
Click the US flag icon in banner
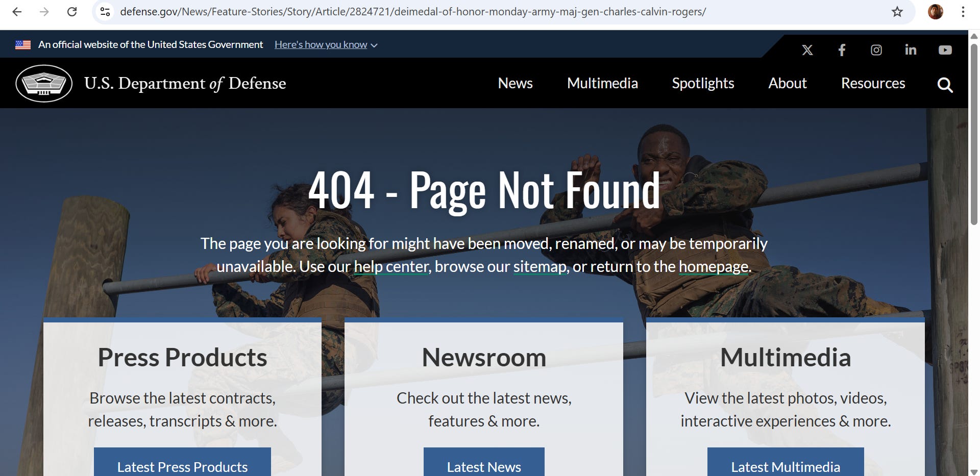point(23,44)
